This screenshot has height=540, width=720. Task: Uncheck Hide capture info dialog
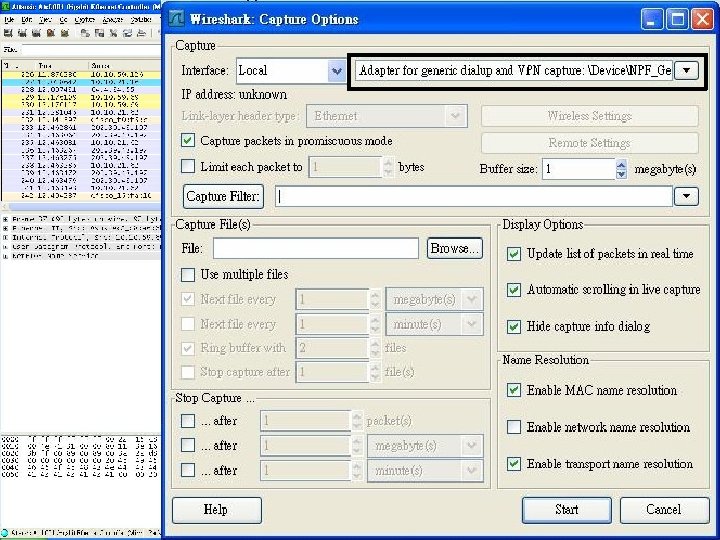pyautogui.click(x=514, y=326)
